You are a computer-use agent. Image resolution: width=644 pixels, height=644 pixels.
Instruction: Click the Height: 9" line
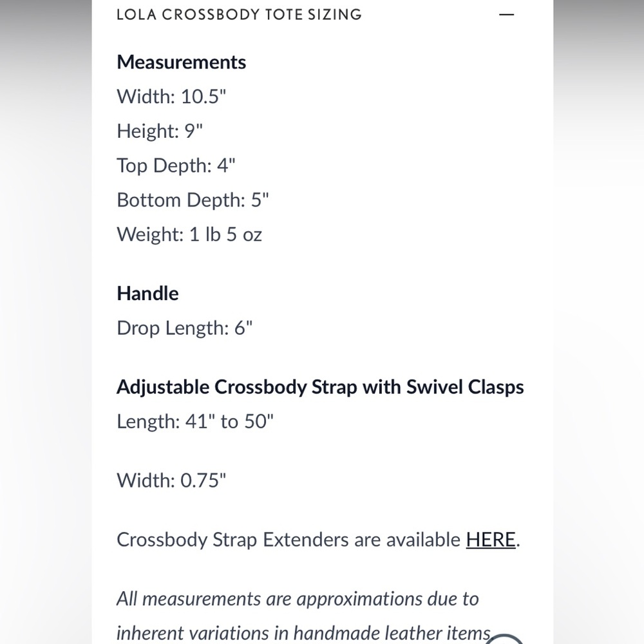[x=160, y=131]
